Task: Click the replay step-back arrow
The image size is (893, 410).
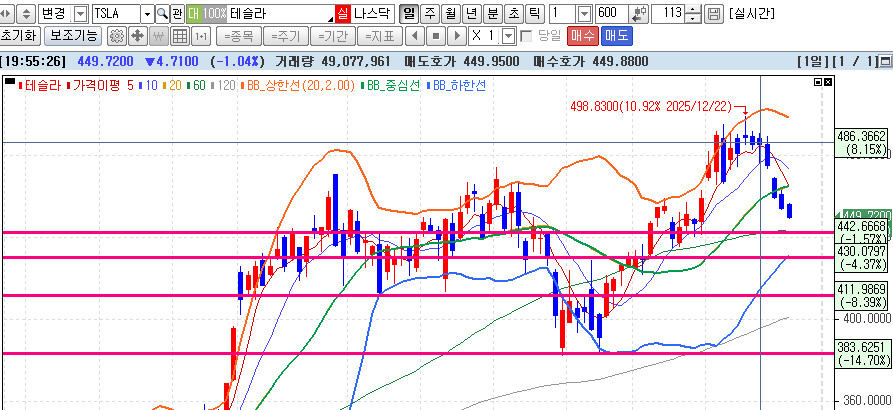Action: tap(415, 36)
